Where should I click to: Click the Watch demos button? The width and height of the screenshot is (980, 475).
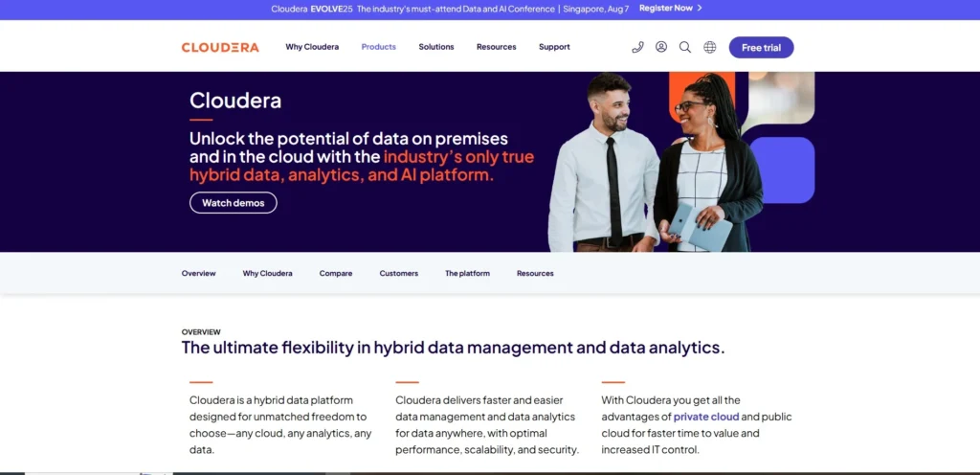click(x=234, y=202)
